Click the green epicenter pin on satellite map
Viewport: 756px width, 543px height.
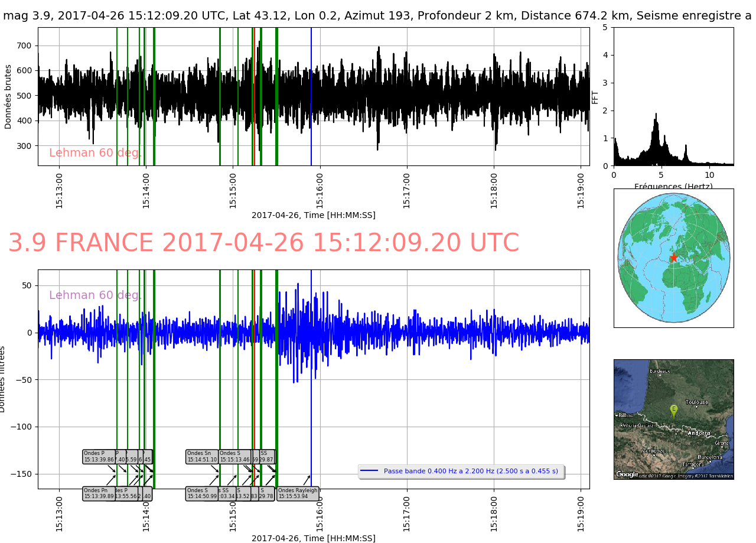pyautogui.click(x=673, y=409)
